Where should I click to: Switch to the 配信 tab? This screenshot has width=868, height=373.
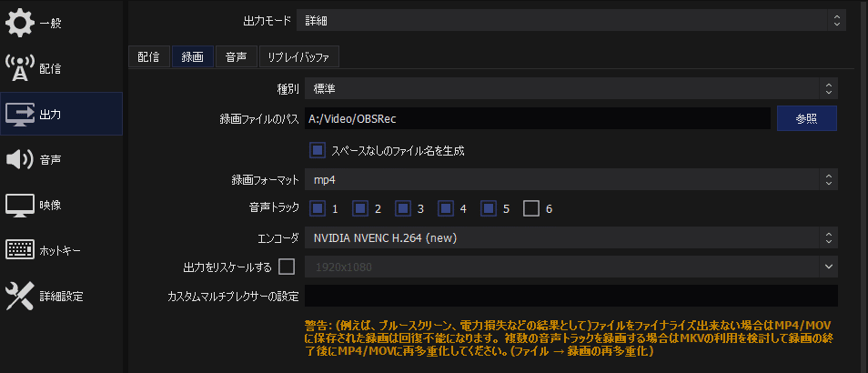coord(149,57)
